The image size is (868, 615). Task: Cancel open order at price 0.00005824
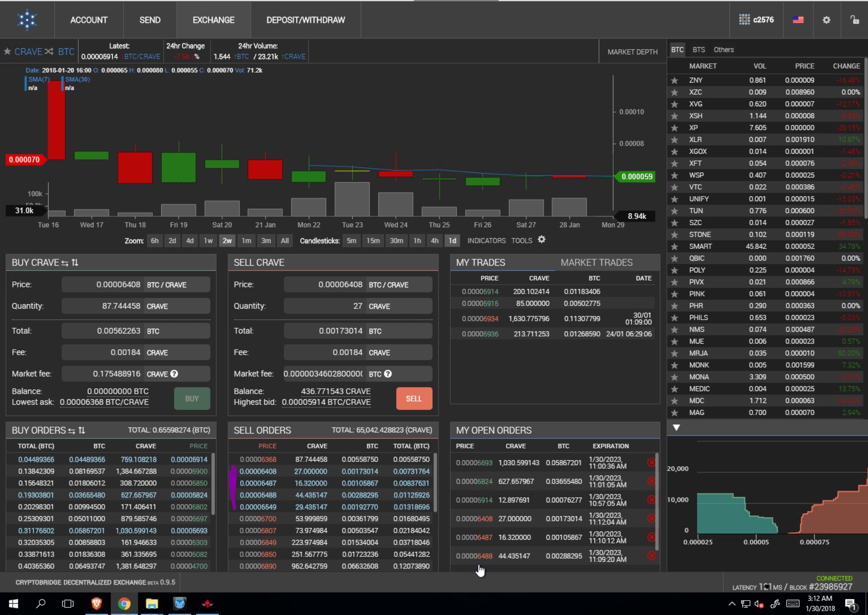651,481
